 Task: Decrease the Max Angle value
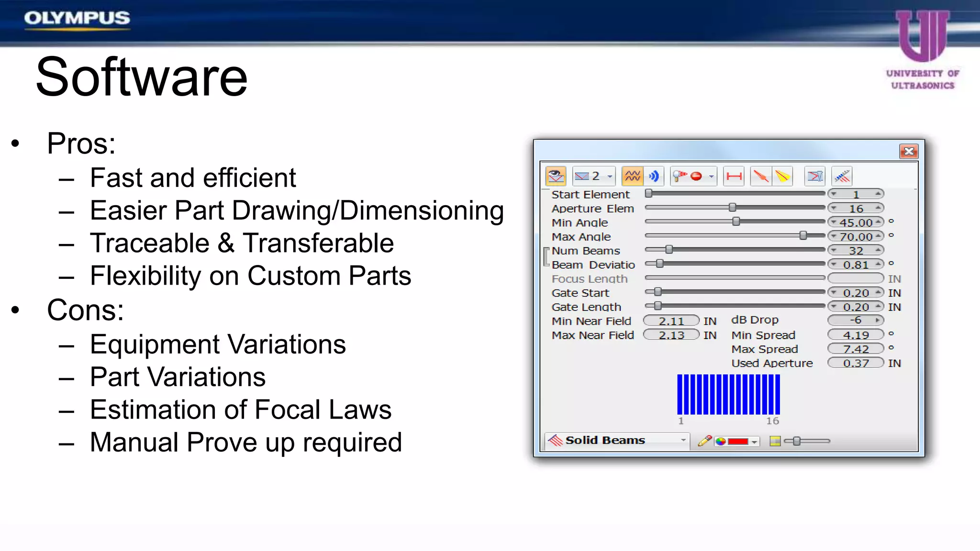pos(835,236)
